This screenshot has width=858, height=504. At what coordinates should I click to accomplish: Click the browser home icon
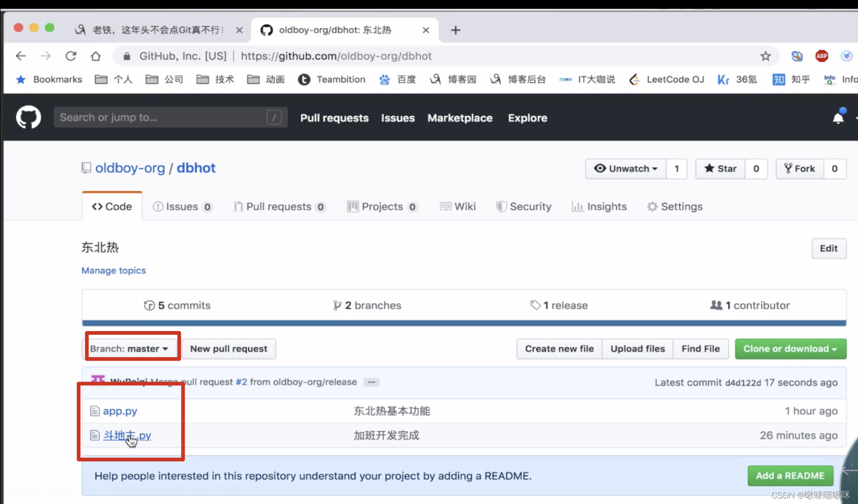click(96, 56)
